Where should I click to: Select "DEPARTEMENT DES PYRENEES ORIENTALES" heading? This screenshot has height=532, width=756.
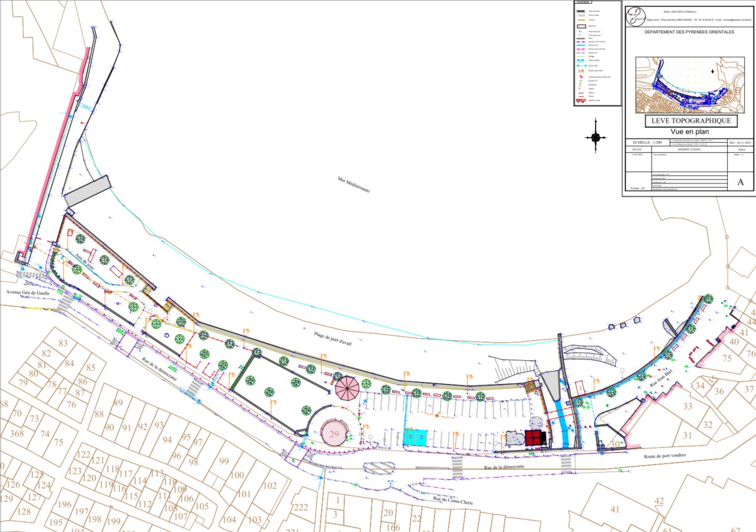click(689, 31)
